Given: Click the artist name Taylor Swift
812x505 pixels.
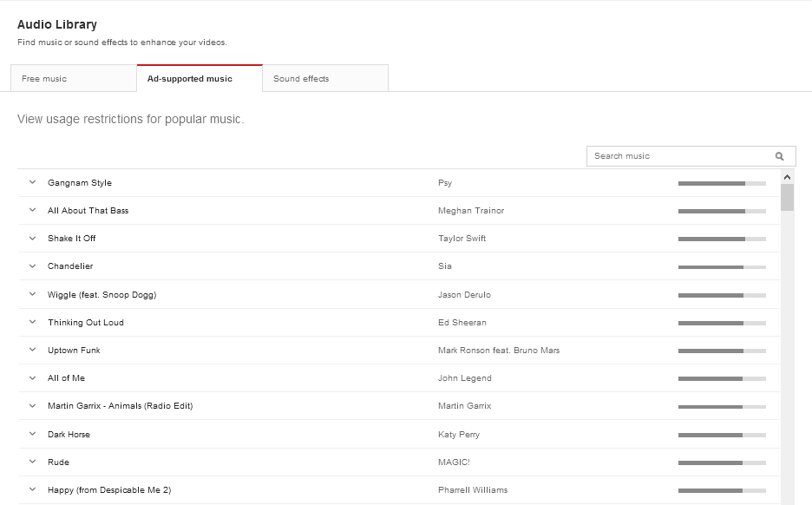Looking at the screenshot, I should (462, 239).
